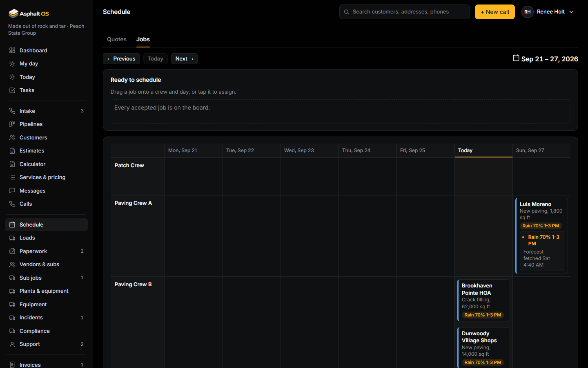
Task: Click the Asphalt OS logo
Action: click(x=29, y=13)
